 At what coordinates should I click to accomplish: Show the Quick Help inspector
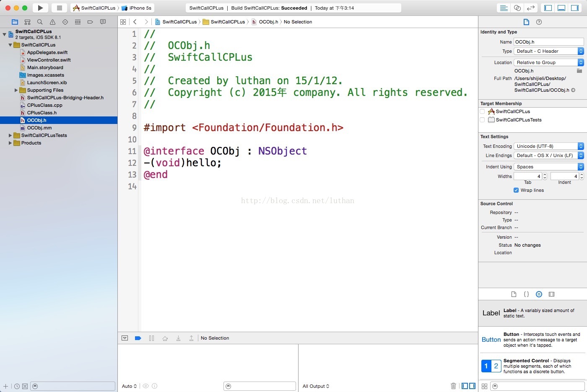(x=539, y=22)
